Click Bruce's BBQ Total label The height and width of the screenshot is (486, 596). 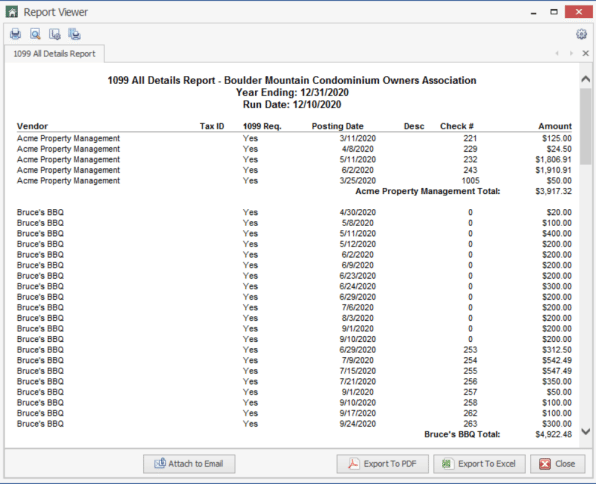tap(462, 434)
